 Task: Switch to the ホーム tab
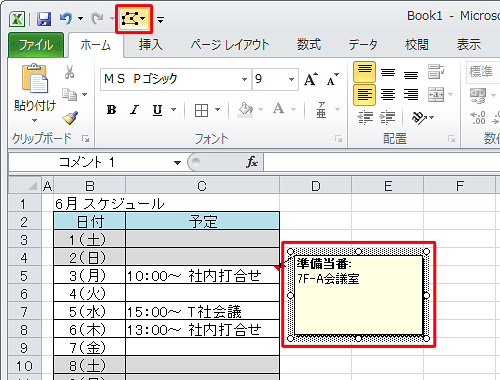pyautogui.click(x=96, y=45)
